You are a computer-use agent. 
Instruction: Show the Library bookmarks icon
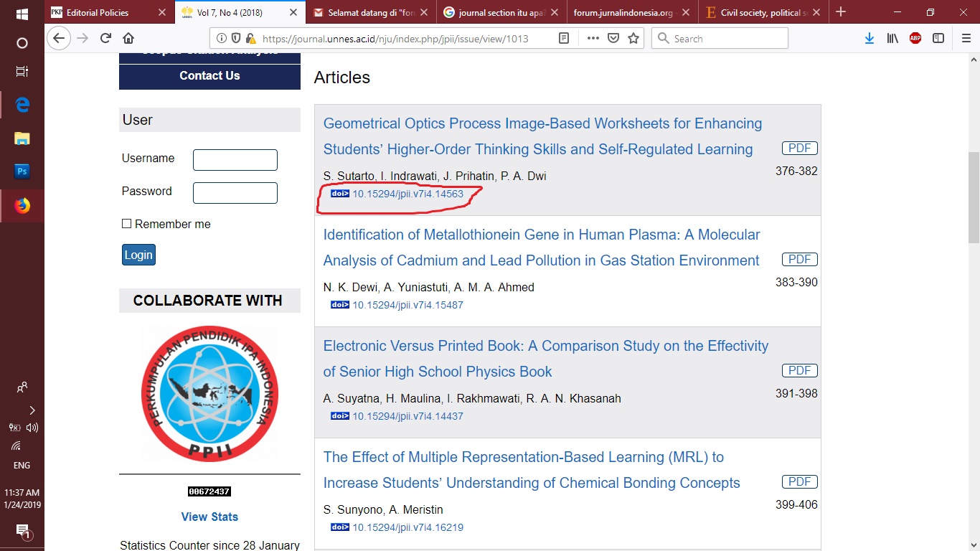pyautogui.click(x=892, y=39)
